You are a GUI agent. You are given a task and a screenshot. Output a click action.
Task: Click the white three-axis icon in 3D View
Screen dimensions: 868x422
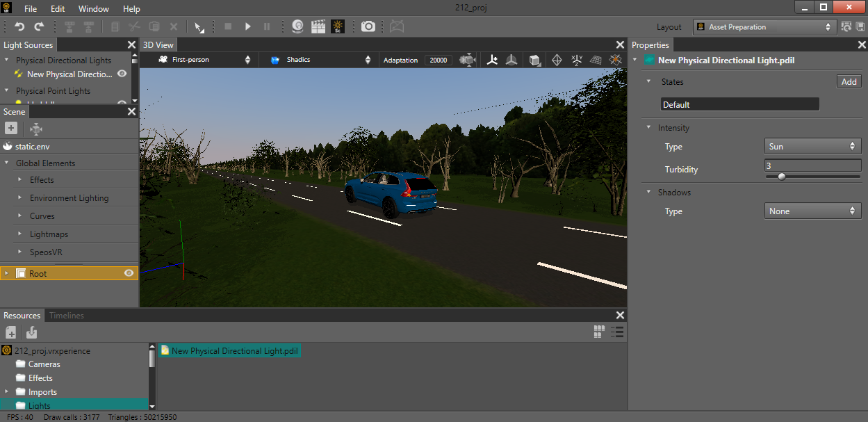493,60
